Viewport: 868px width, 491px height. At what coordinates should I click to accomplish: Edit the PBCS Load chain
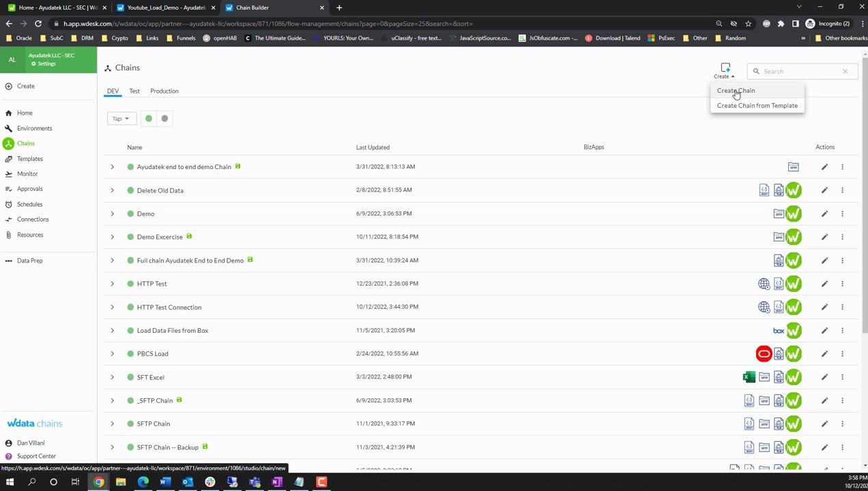pyautogui.click(x=824, y=354)
